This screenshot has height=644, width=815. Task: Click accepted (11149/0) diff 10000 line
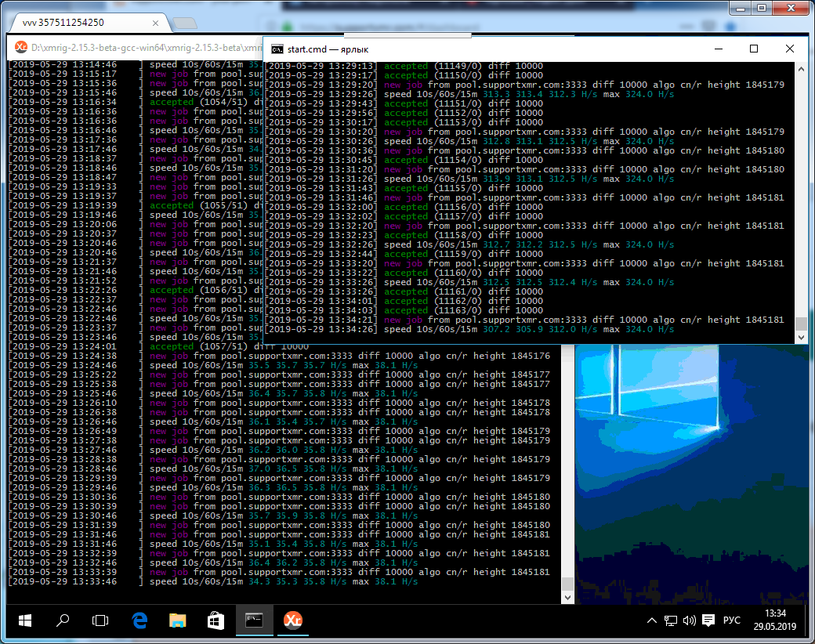(404, 66)
